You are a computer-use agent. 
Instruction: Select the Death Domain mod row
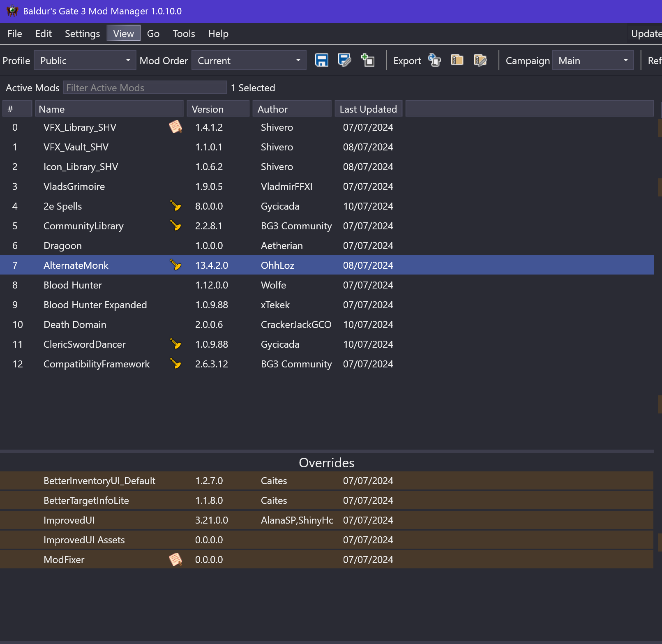coord(327,324)
